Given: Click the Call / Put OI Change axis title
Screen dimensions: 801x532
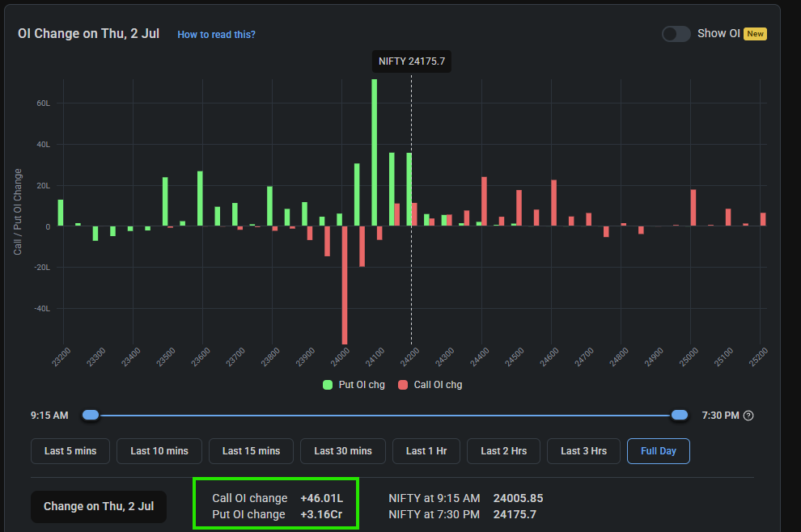Looking at the screenshot, I should (x=18, y=212).
